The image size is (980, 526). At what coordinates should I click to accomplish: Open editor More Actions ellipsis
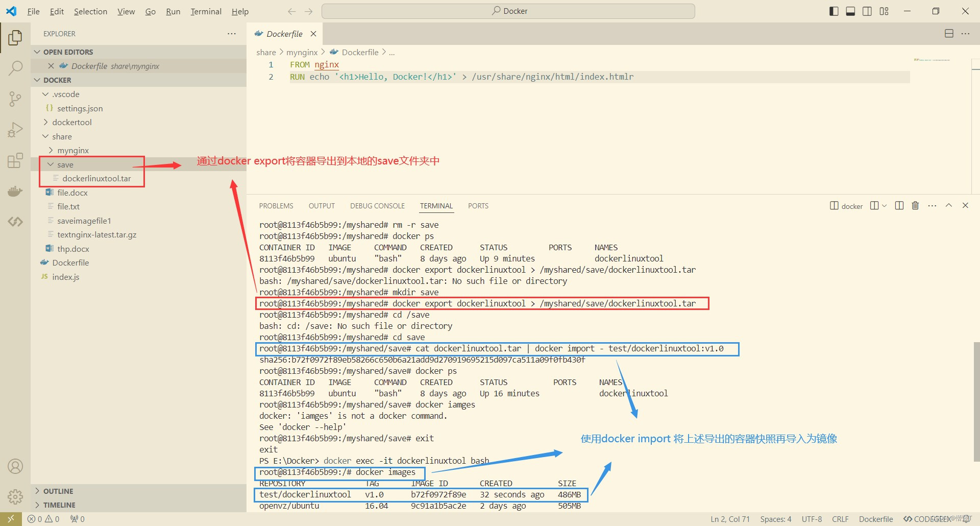pos(965,34)
